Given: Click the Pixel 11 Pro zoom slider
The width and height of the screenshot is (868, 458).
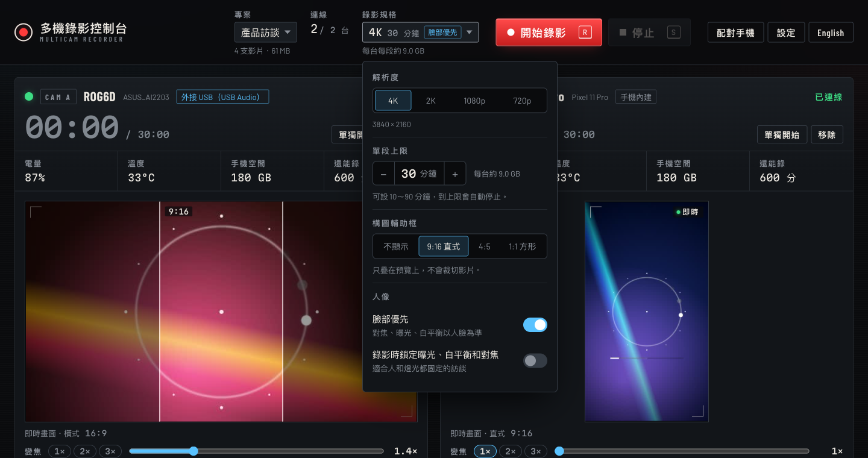Looking at the screenshot, I should 682,451.
